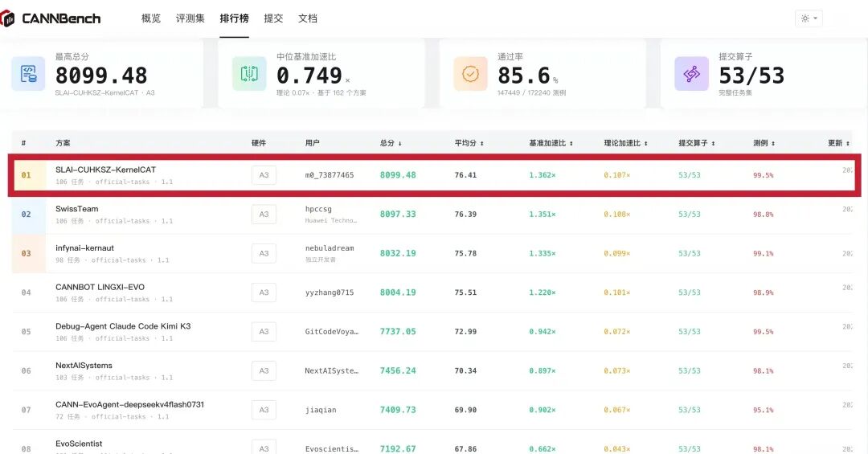Open the 概览 tab
Image resolution: width=868 pixels, height=454 pixels.
tap(151, 18)
